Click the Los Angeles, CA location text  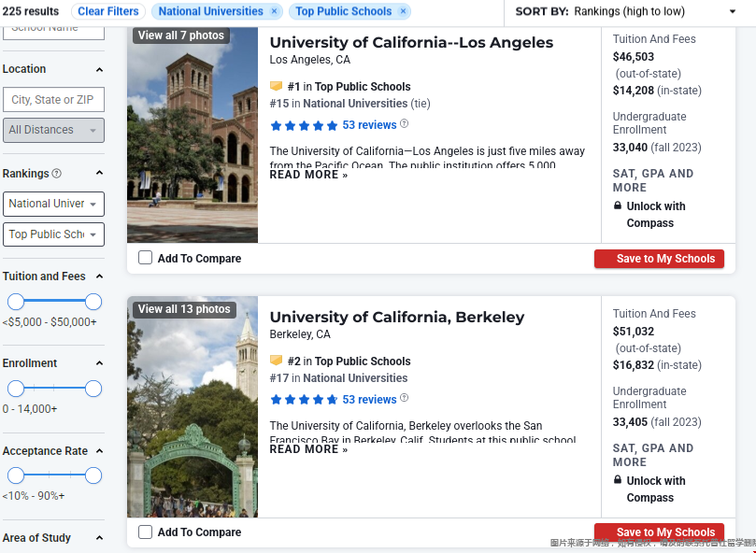tap(310, 60)
